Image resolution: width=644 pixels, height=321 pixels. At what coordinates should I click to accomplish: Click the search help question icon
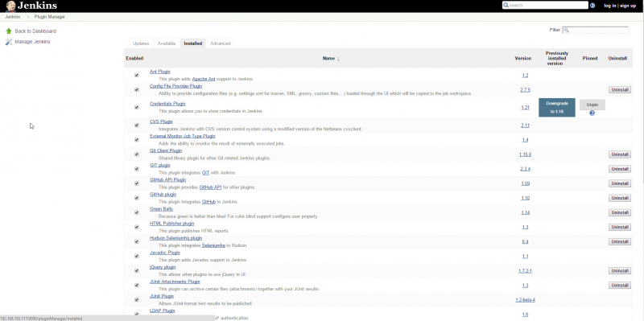592,6
